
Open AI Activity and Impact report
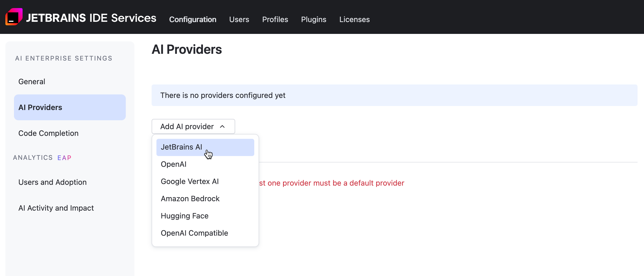(56, 208)
